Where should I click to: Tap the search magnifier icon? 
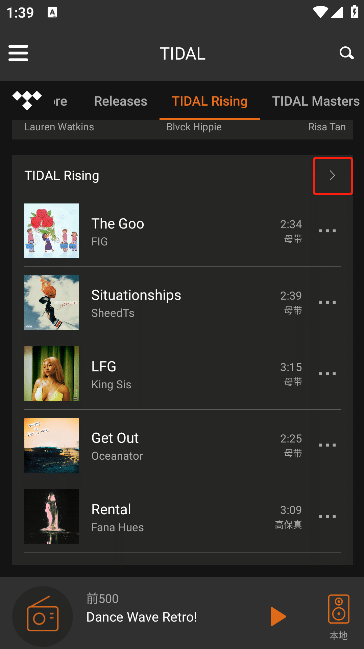[346, 53]
